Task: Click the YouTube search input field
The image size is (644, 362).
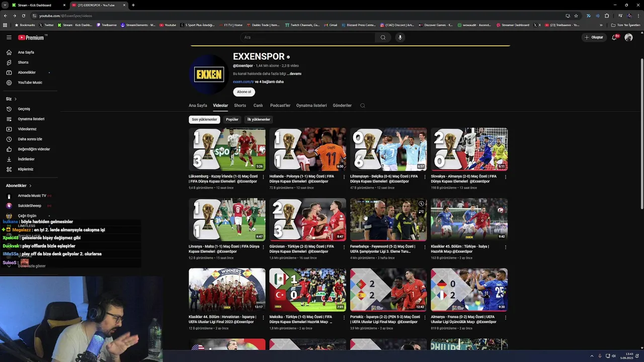Action: tap(308, 37)
